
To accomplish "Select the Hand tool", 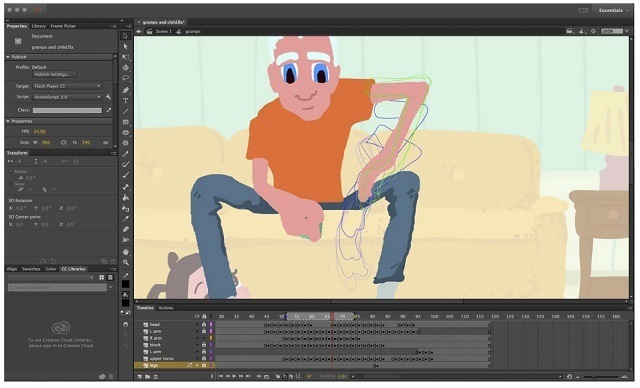I will [126, 252].
